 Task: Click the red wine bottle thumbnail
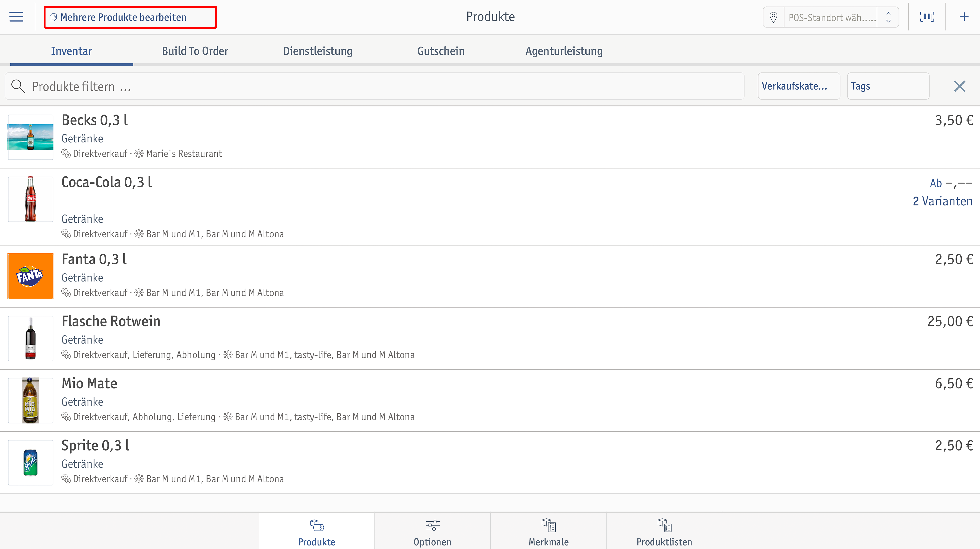pos(30,338)
